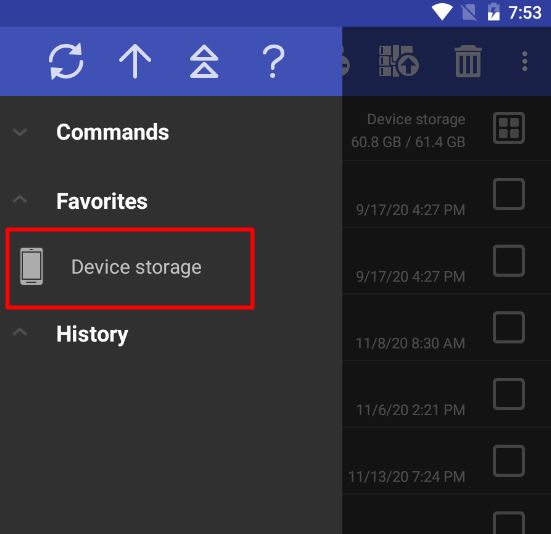Tap the refresh icon in drawer toolbar
551x534 pixels.
click(66, 61)
